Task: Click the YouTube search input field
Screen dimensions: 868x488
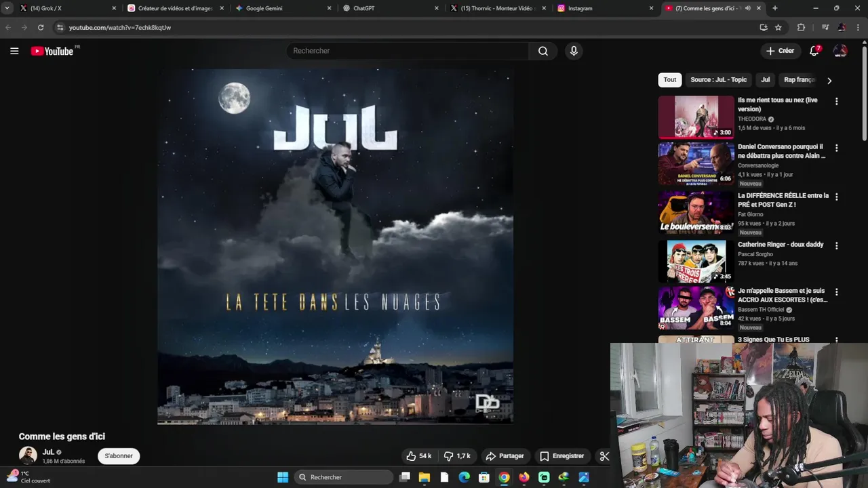Action: [407, 51]
